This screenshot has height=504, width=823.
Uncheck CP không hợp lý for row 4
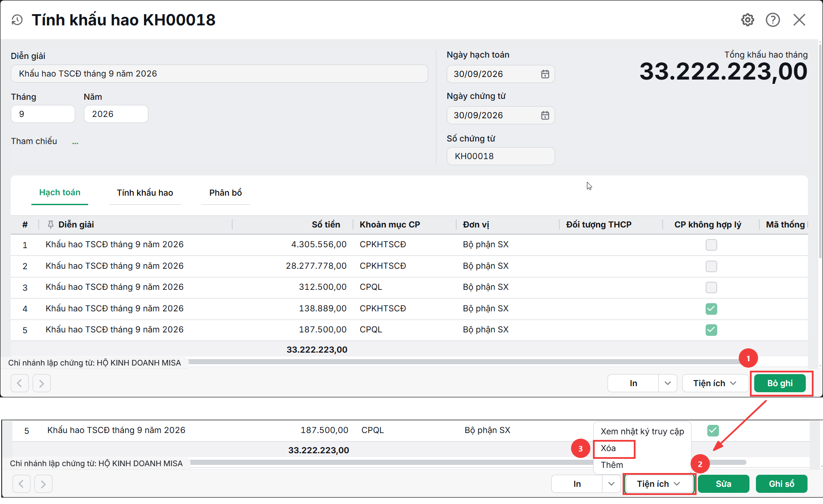tap(711, 309)
